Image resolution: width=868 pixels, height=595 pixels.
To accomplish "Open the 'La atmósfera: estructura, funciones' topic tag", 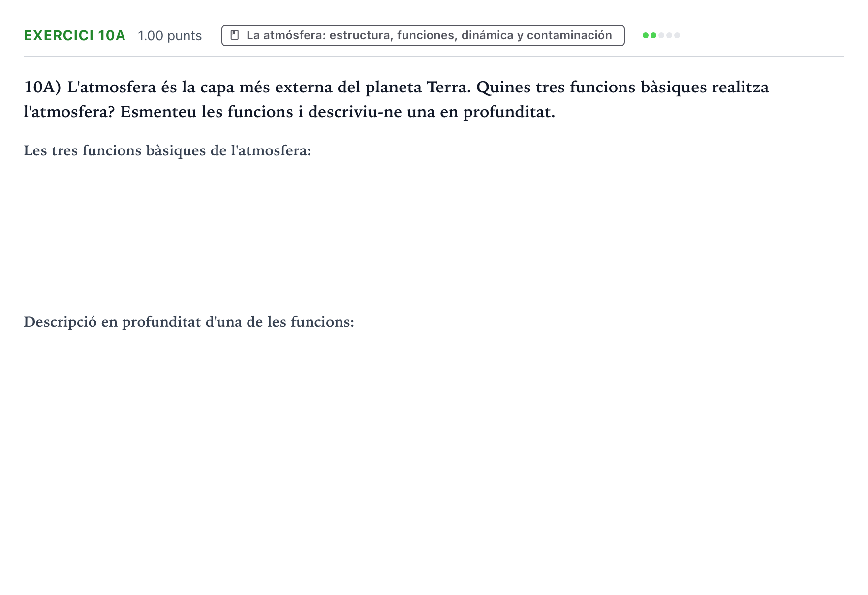I will 423,35.
